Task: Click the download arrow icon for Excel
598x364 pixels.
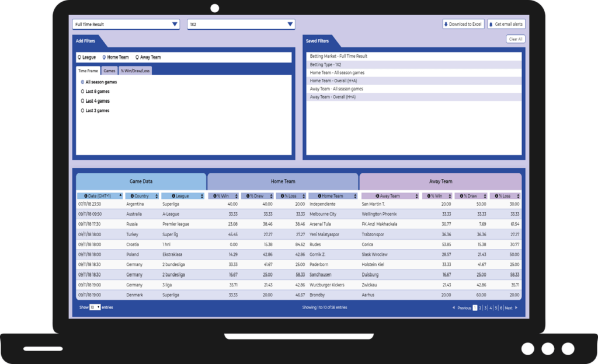Action: click(x=446, y=24)
